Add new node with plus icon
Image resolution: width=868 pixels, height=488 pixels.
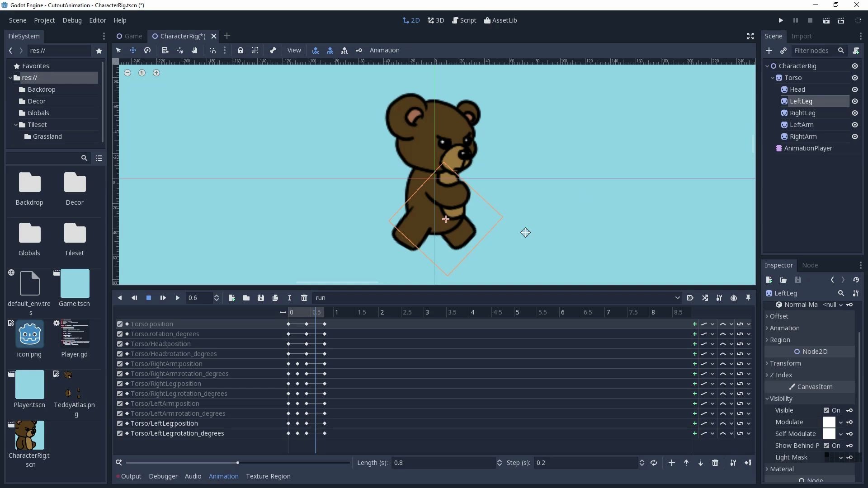click(769, 51)
